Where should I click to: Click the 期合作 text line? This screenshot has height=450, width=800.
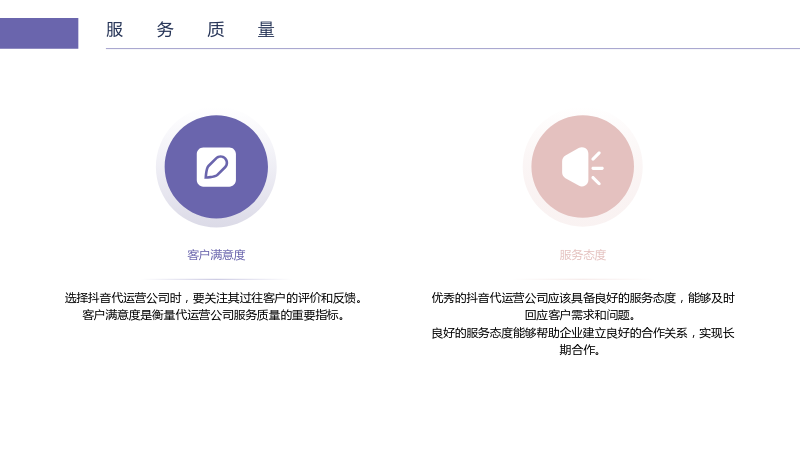coord(580,349)
